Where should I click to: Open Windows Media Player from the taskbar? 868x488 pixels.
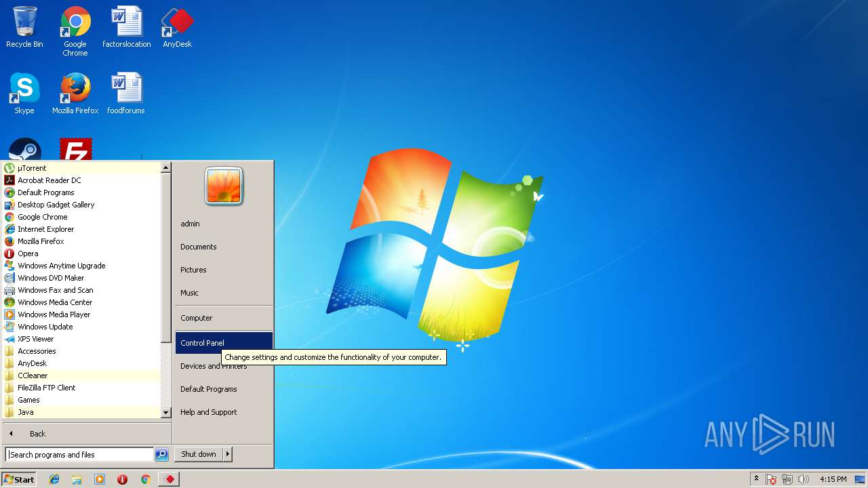[100, 479]
